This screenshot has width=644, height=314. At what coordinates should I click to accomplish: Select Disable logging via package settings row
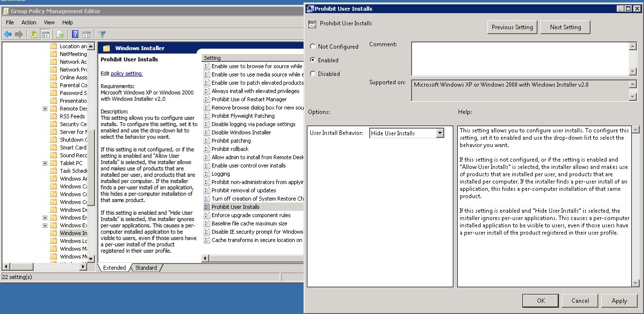click(x=253, y=124)
